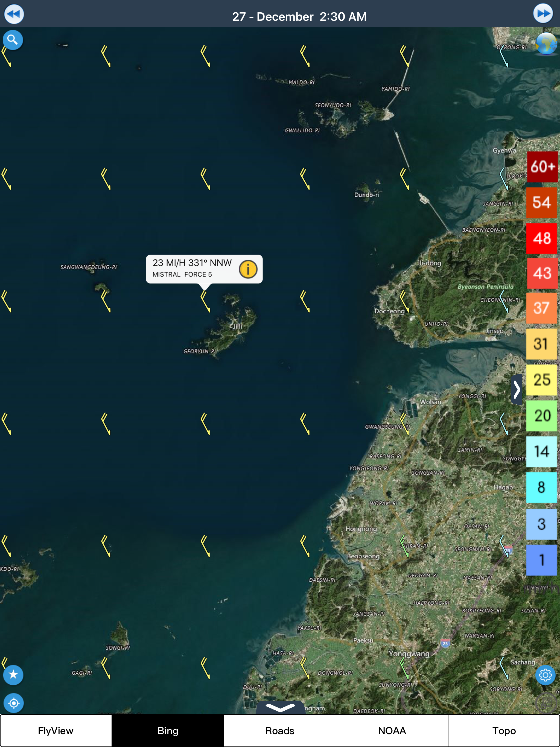Screen dimensions: 560x747
Task: Tap the fast-forward time button
Action: (543, 13)
